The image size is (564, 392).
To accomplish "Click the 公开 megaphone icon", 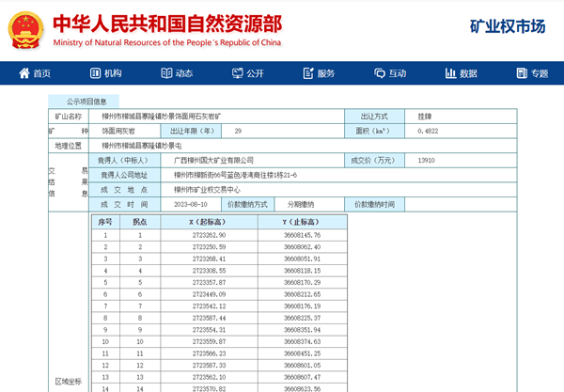I will pos(237,74).
